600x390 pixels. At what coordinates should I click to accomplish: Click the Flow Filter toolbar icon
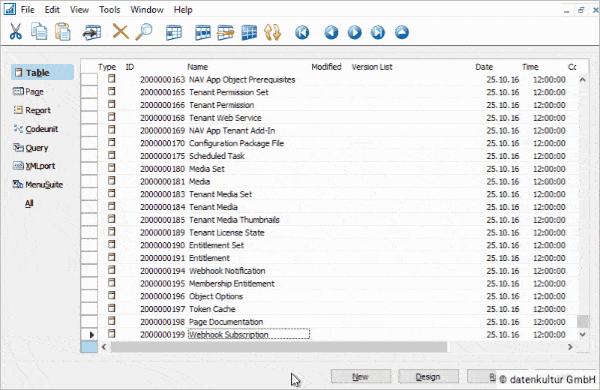click(x=226, y=33)
